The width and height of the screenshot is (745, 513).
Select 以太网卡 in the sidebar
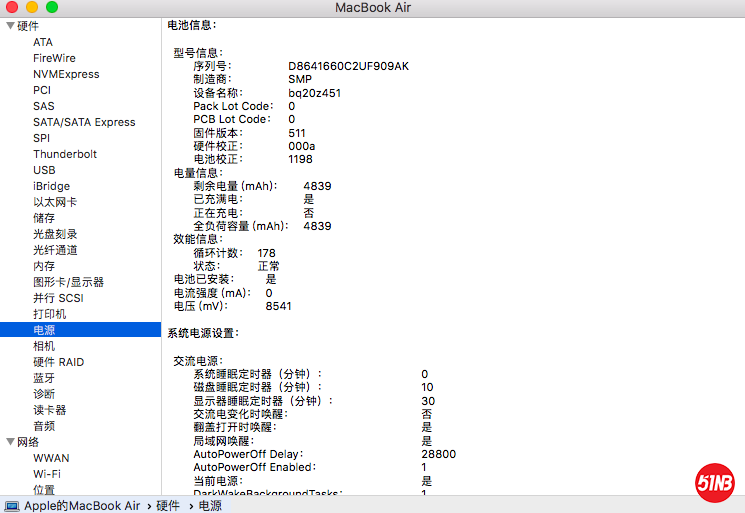[54, 202]
